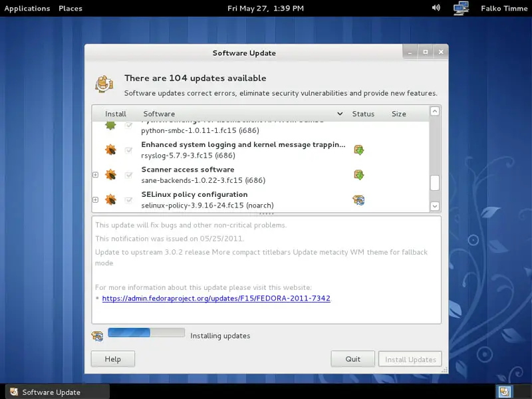The height and width of the screenshot is (399, 532).
Task: Click the pane divider handle below the list
Action: 267,213
